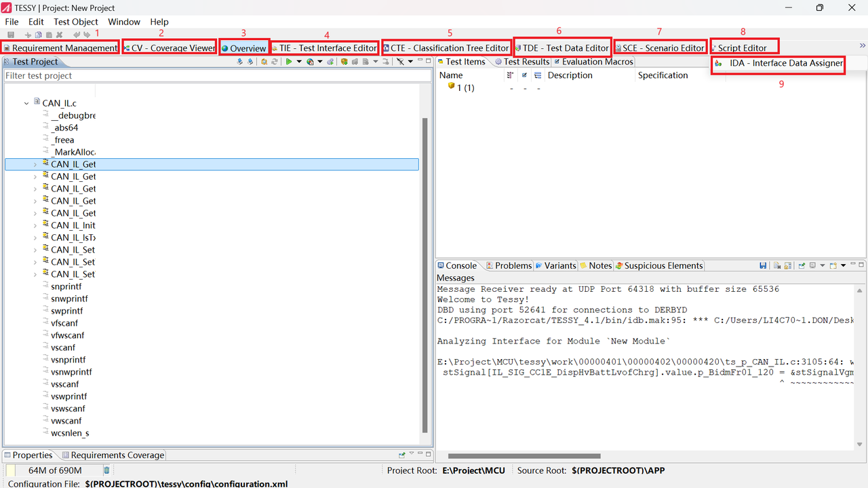Click the add test case shield icon
This screenshot has width=868, height=488.
344,62
